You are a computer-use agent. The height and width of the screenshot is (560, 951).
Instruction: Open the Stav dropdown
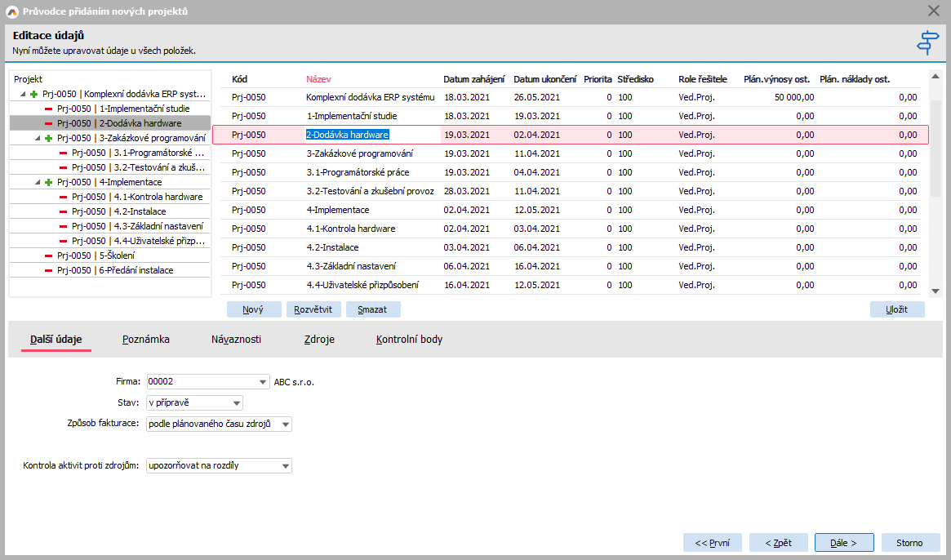(x=236, y=403)
